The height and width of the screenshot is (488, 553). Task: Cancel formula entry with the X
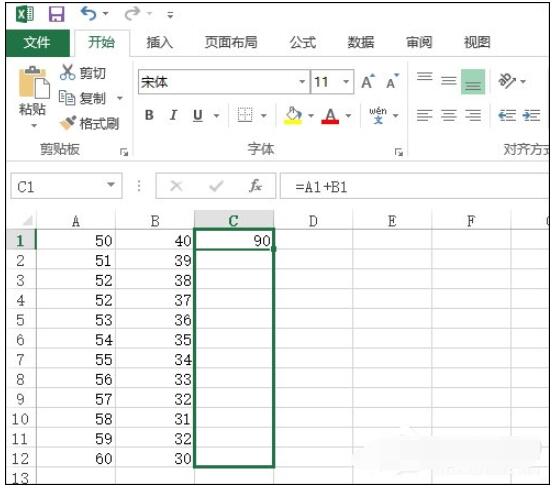(176, 186)
